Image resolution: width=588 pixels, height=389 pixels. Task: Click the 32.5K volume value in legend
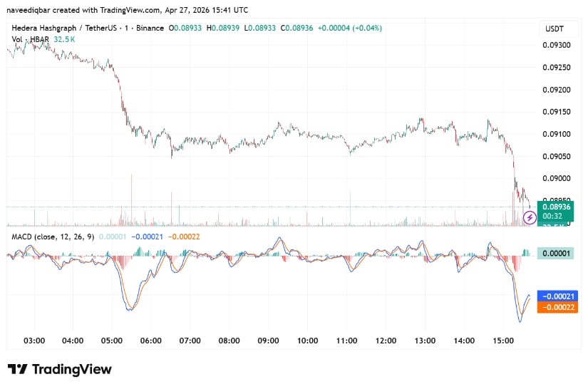66,39
